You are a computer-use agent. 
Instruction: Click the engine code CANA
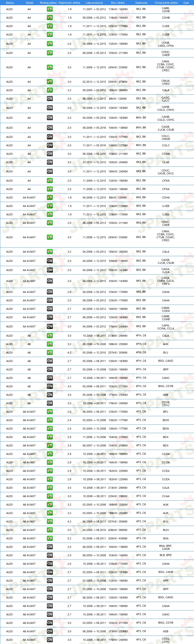166,606
